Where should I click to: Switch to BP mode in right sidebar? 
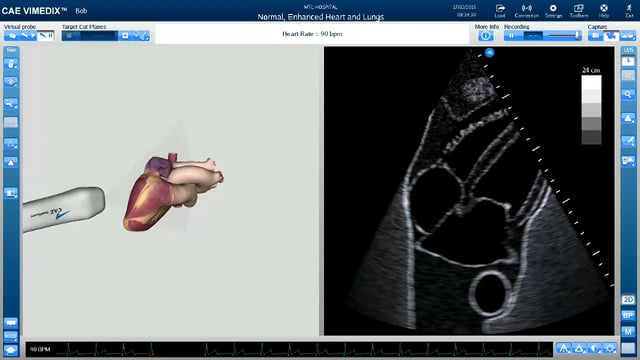coord(628,316)
